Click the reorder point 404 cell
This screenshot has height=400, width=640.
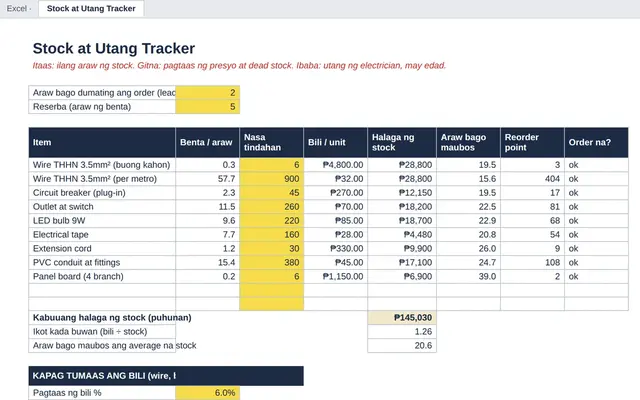532,179
